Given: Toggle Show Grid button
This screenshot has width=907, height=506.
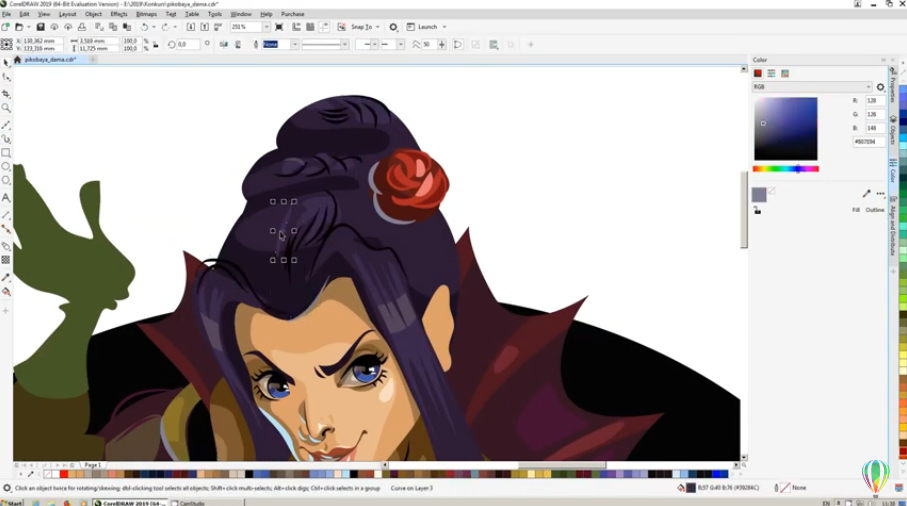Looking at the screenshot, I should 310,27.
